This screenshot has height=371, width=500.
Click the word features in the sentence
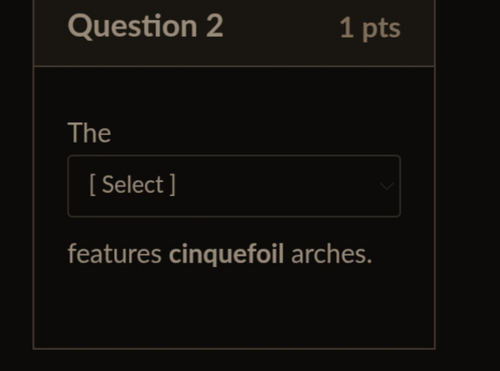pos(115,254)
